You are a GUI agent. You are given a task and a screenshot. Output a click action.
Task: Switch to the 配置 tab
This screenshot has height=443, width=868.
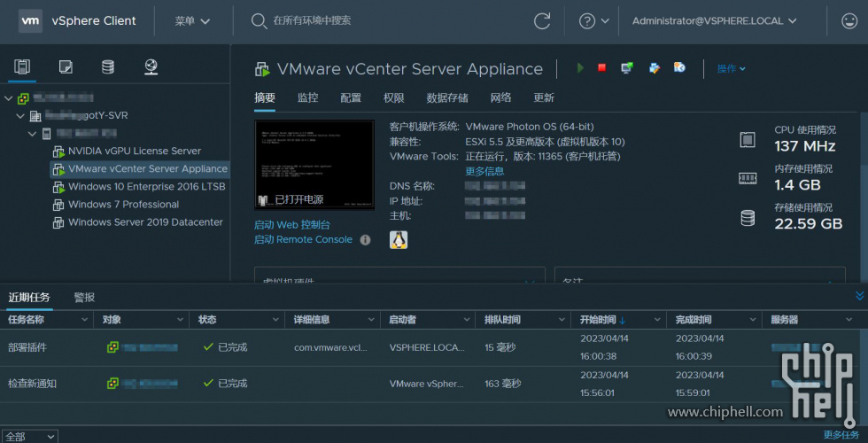[351, 98]
